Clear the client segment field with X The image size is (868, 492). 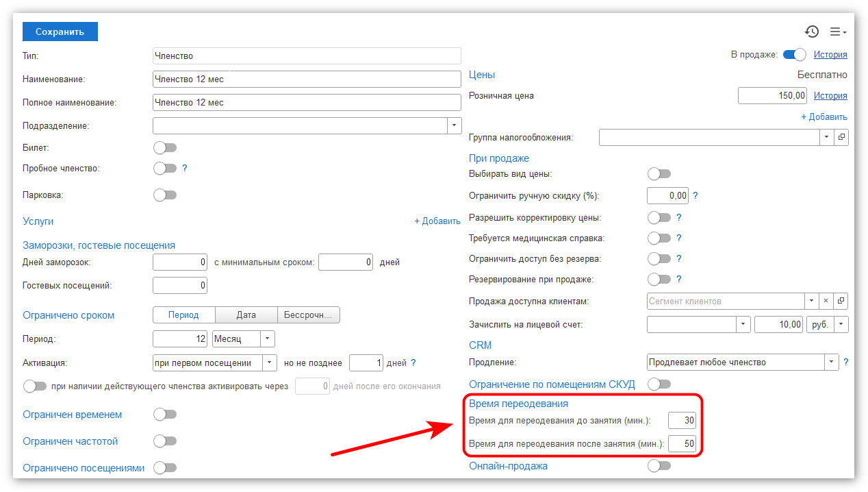(826, 301)
